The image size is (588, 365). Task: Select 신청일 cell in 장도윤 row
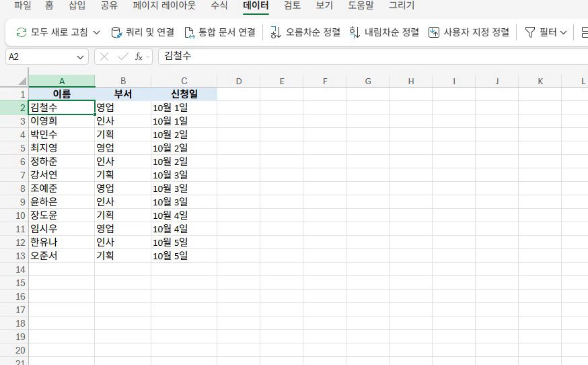pyautogui.click(x=184, y=215)
